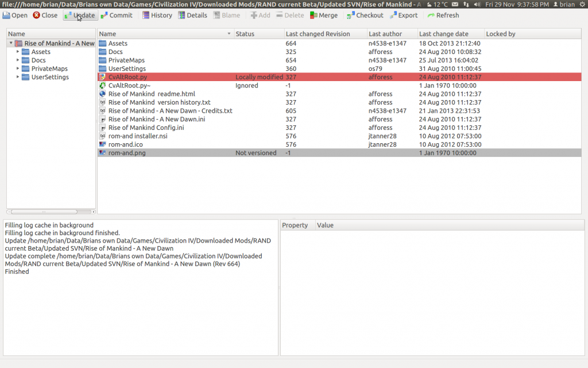This screenshot has height=368, width=588.
Task: Click scrollbar right arrow in tree pane
Action: (x=94, y=212)
